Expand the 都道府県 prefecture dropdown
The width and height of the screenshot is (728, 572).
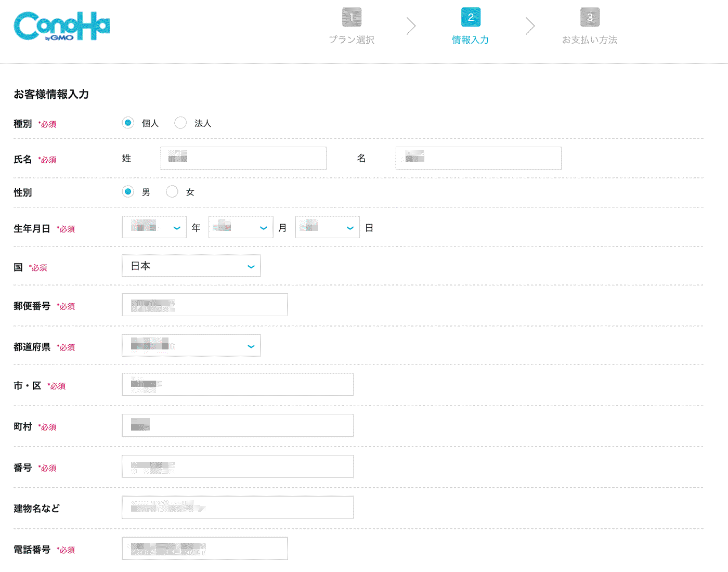click(x=191, y=346)
